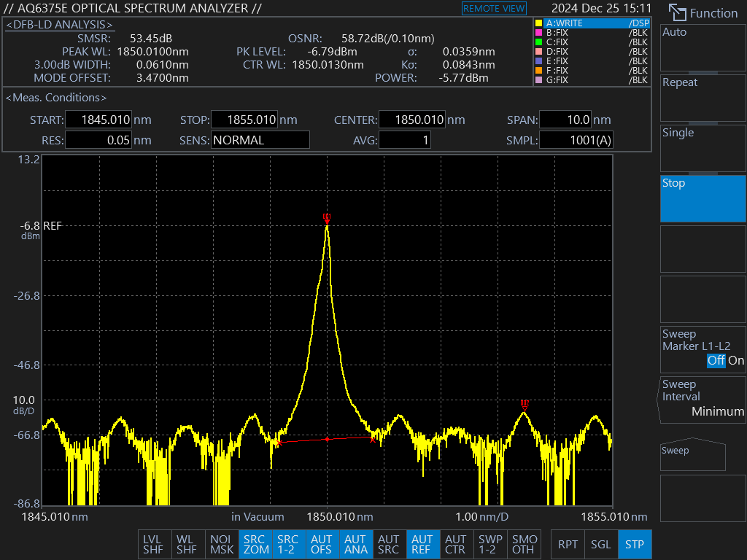
Task: Toggle the LVL SHF status button
Action: click(x=153, y=544)
